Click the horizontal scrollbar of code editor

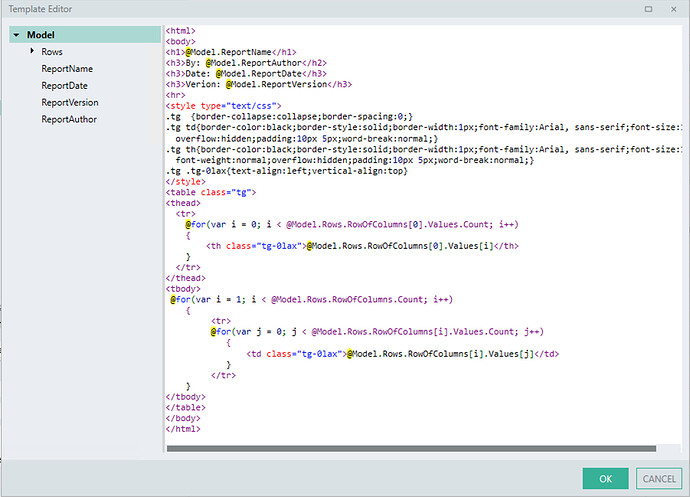(411, 449)
